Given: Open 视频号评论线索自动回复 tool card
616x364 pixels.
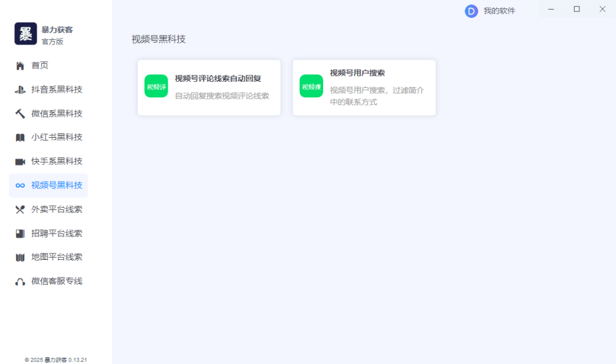Looking at the screenshot, I should 209,87.
